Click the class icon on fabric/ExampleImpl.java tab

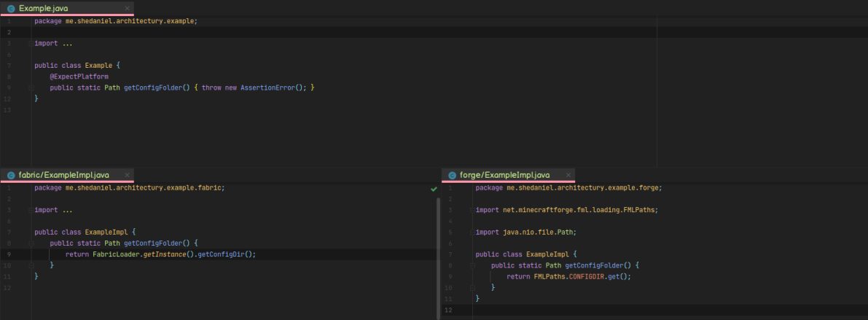pyautogui.click(x=11, y=175)
